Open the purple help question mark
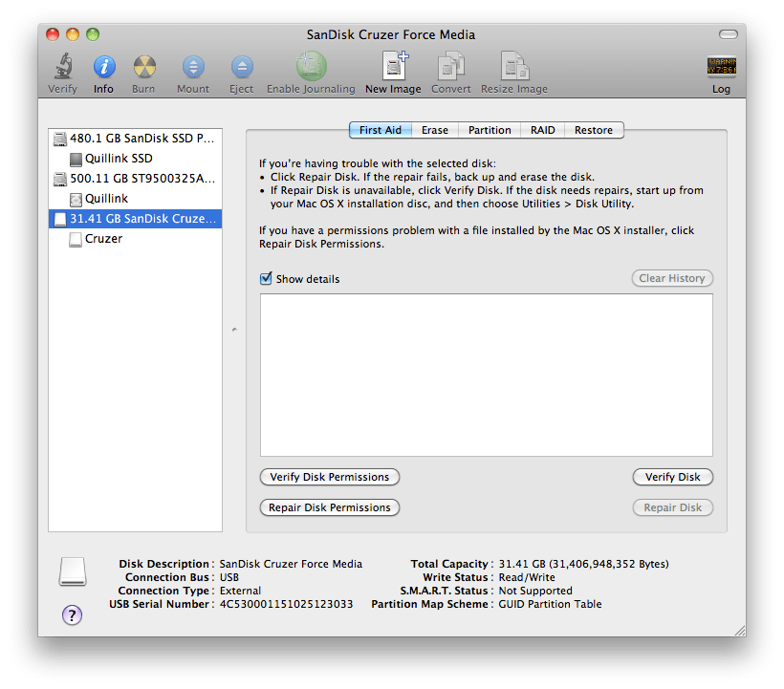Viewport: 784px width, 689px height. click(x=72, y=614)
